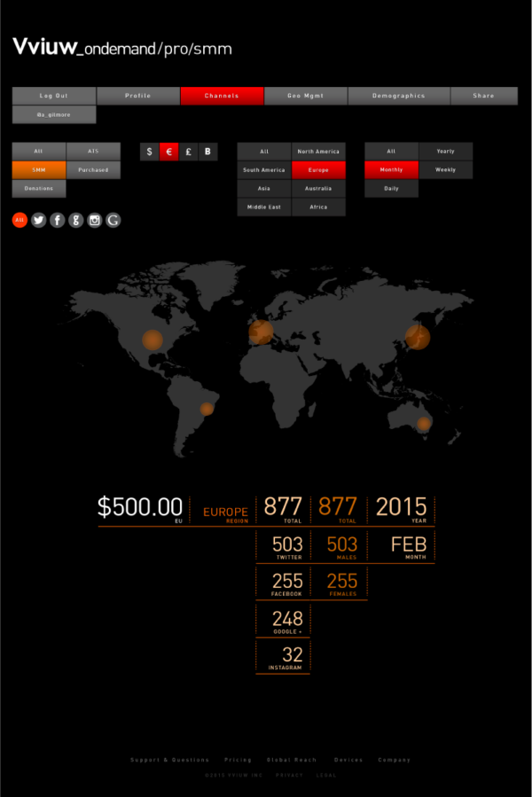Select the red All social icon
This screenshot has height=797, width=532.
(x=20, y=221)
